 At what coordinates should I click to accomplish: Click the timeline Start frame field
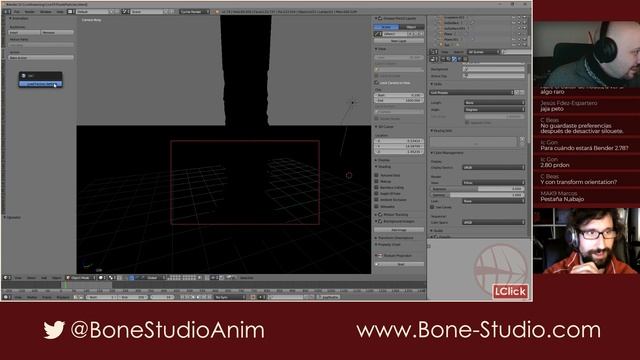(x=101, y=297)
